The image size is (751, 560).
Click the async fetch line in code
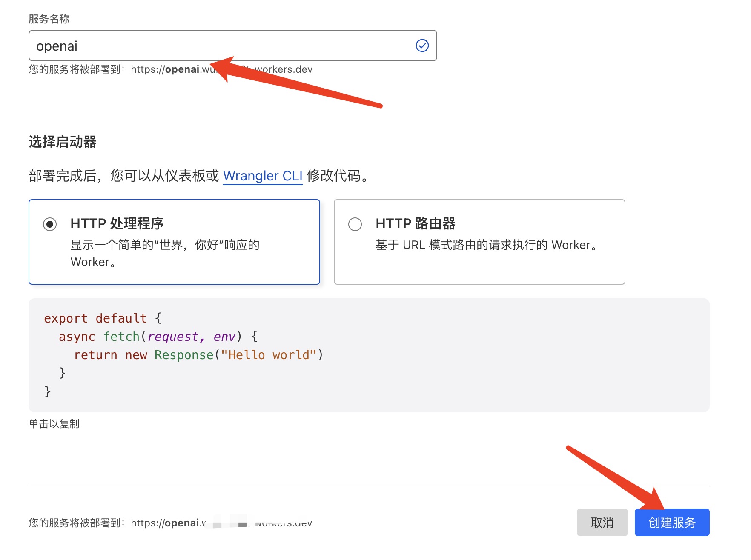coord(158,337)
